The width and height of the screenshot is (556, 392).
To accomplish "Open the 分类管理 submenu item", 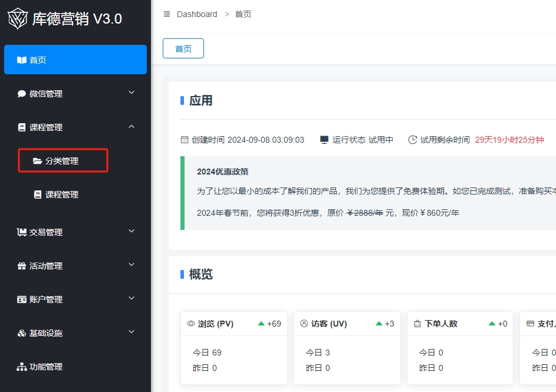I will (62, 161).
